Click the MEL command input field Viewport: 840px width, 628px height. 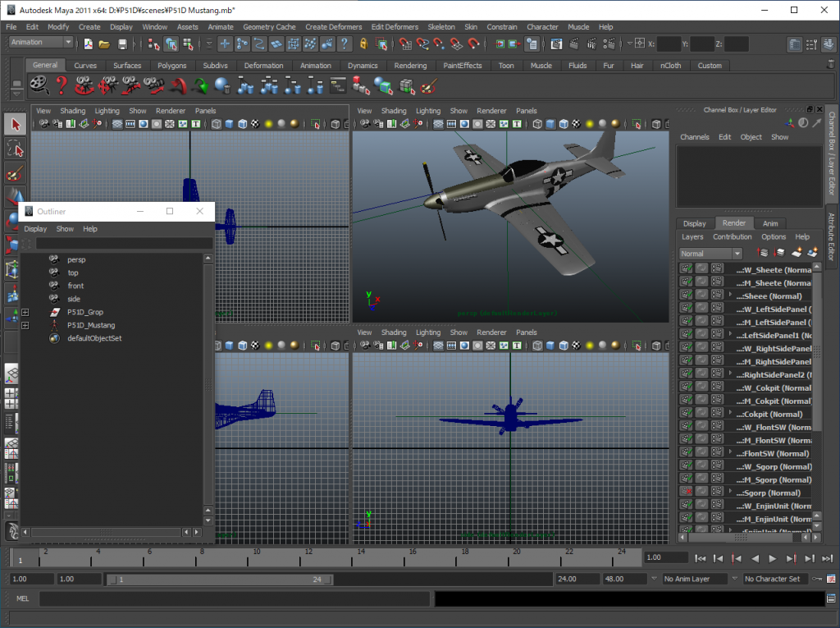point(235,598)
